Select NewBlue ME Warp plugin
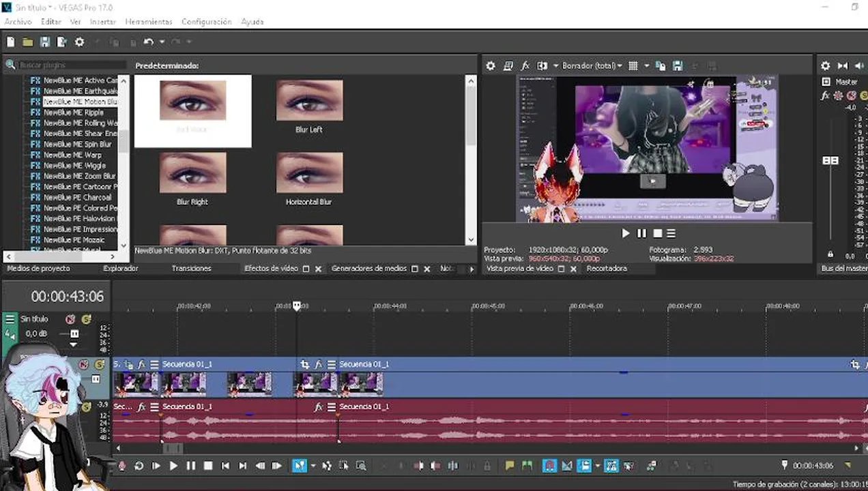This screenshot has height=491, width=868. [x=72, y=155]
